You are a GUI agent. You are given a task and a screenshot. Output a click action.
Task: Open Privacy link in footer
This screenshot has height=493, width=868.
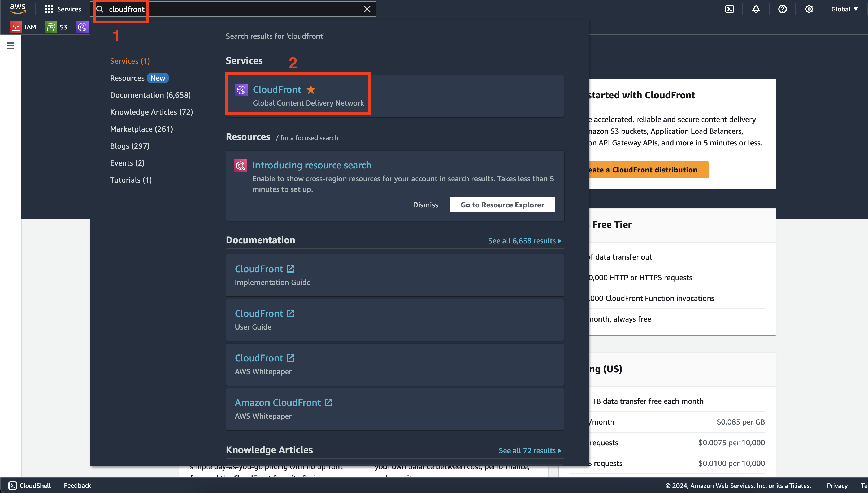837,486
